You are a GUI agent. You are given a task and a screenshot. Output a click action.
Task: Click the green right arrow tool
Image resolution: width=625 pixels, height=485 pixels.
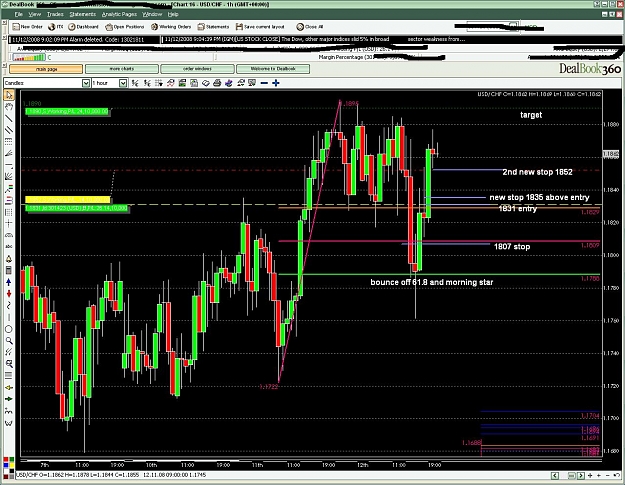pyautogui.click(x=9, y=399)
